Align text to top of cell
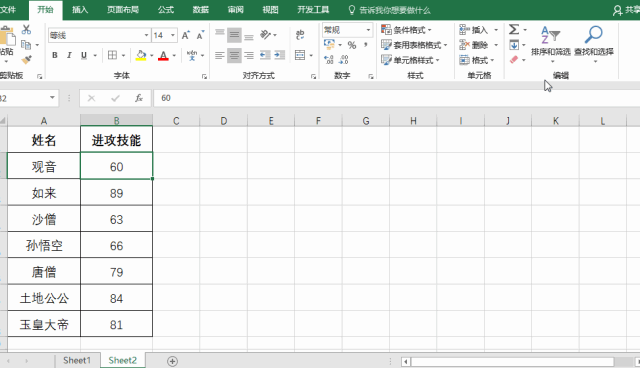Image resolution: width=640 pixels, height=368 pixels. pos(220,34)
